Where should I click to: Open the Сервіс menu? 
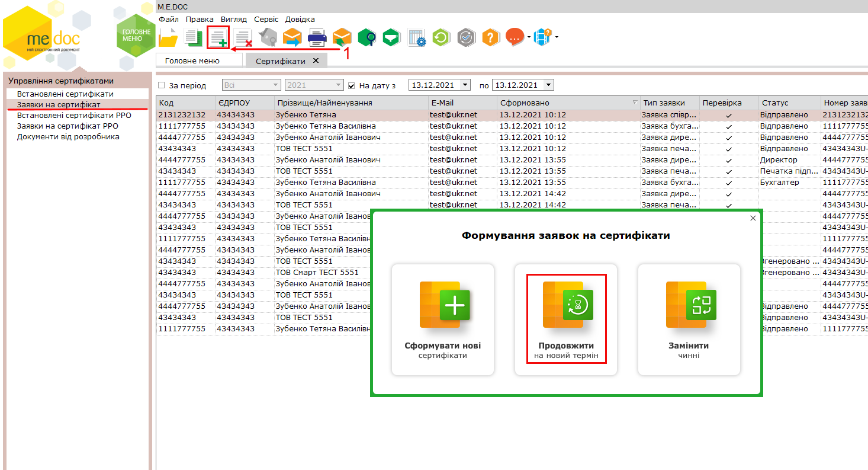pyautogui.click(x=266, y=19)
